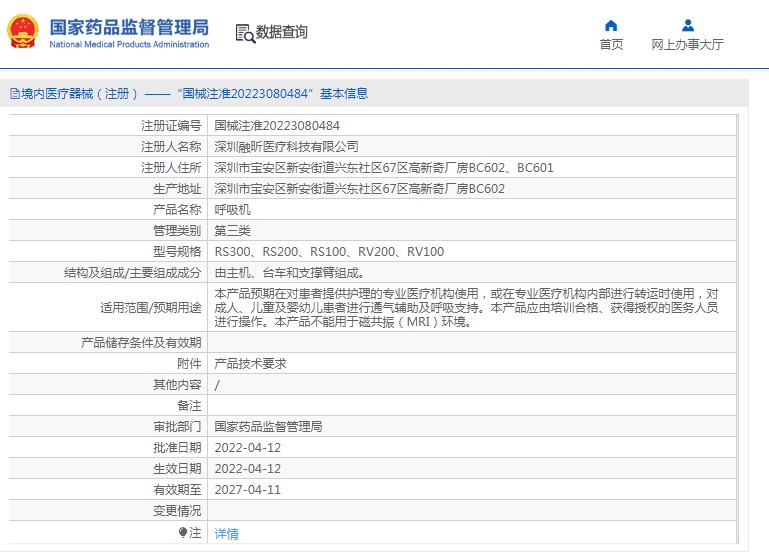The width and height of the screenshot is (769, 559).
Task: Click the 型号规格 label
Action: pyautogui.click(x=177, y=252)
